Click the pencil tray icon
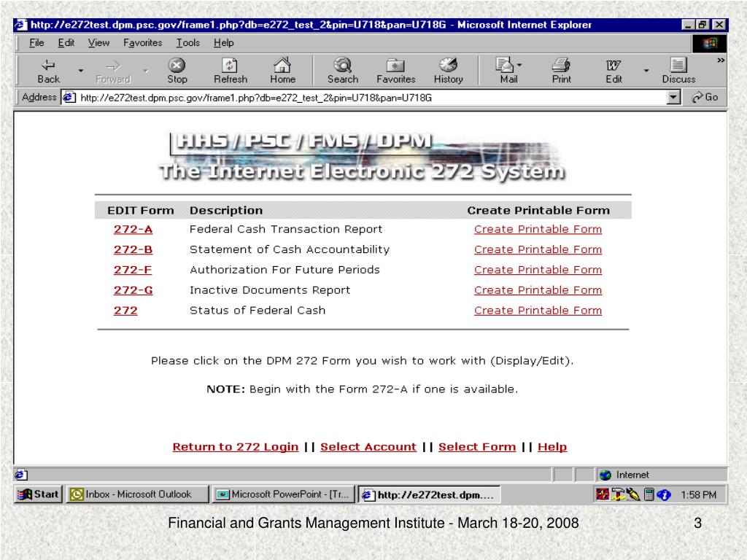 click(x=633, y=495)
